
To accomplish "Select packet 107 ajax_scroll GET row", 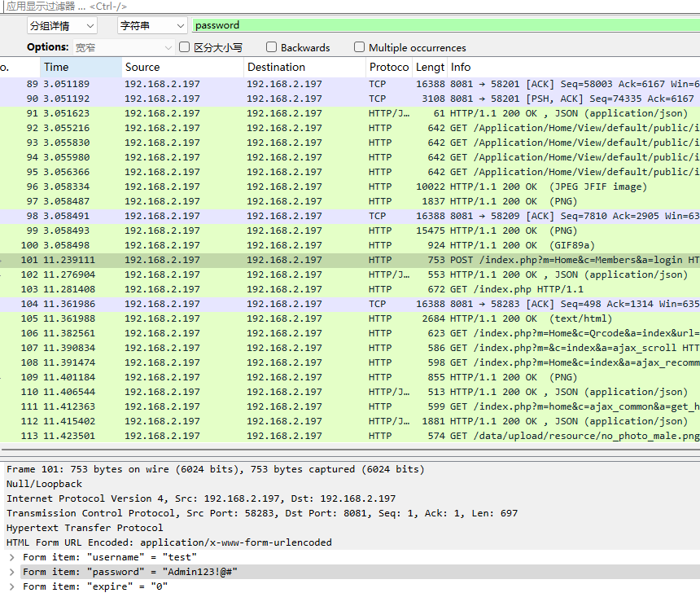I will (x=350, y=348).
